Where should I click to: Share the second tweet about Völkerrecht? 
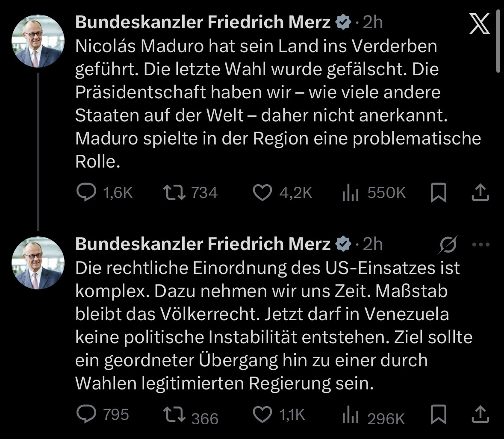click(x=480, y=414)
